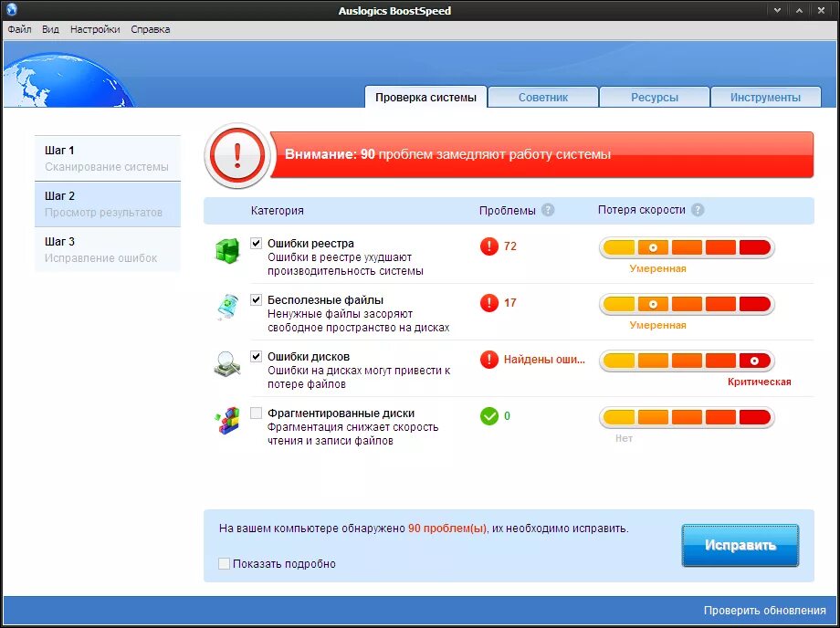840x628 pixels.
Task: Check the Показать подробно option
Action: coord(223,564)
